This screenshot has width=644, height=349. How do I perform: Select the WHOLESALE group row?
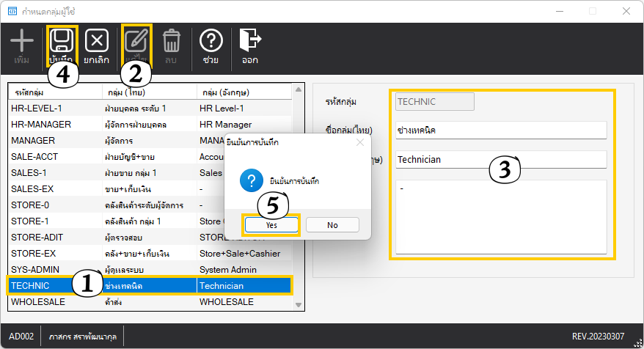[44, 301]
